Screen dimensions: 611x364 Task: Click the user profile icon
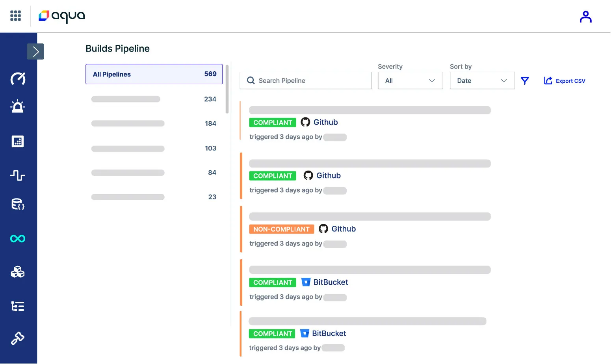(585, 17)
